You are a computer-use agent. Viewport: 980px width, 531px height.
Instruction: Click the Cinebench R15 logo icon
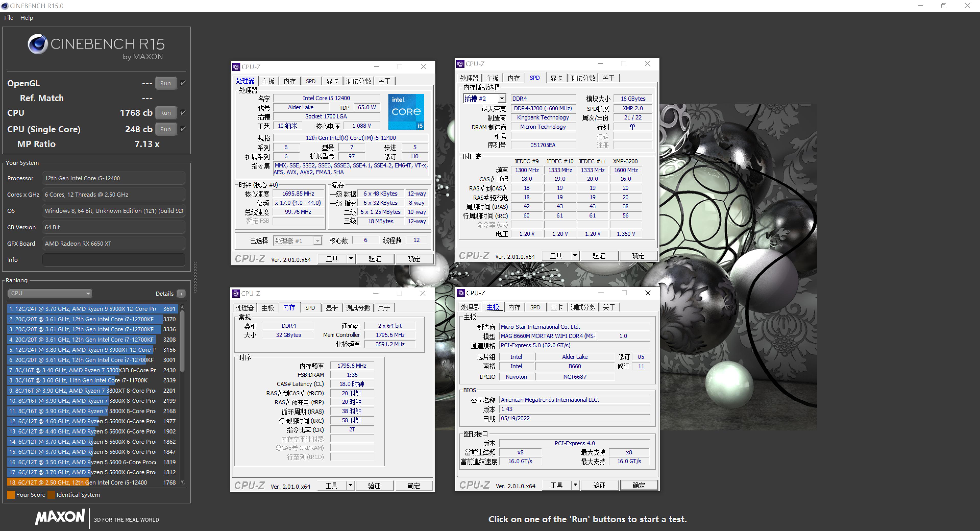[x=38, y=44]
